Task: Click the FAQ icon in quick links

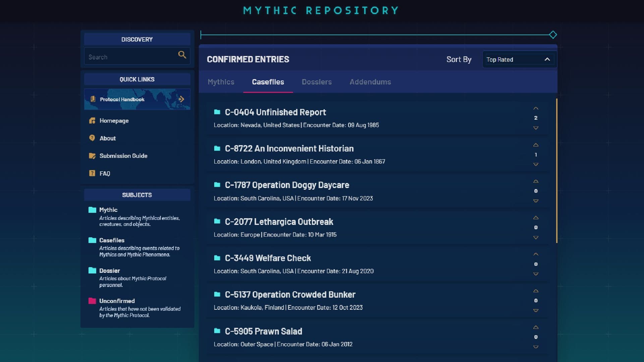Action: [92, 173]
